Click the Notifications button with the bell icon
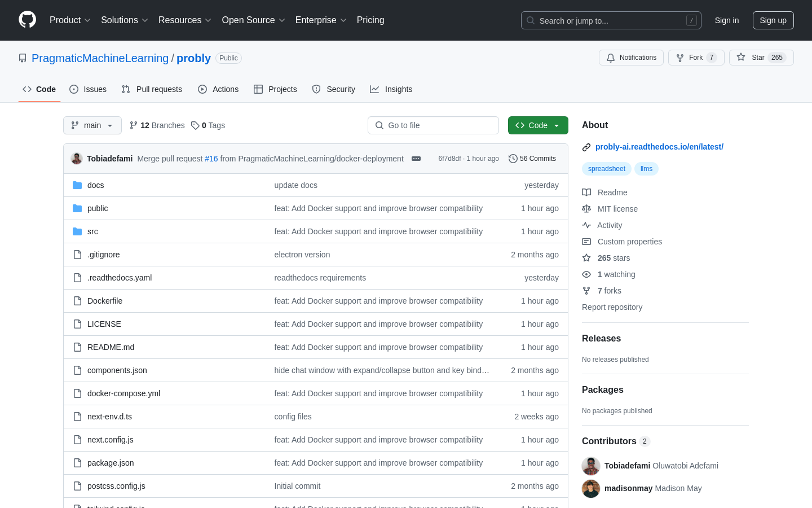 click(x=631, y=58)
